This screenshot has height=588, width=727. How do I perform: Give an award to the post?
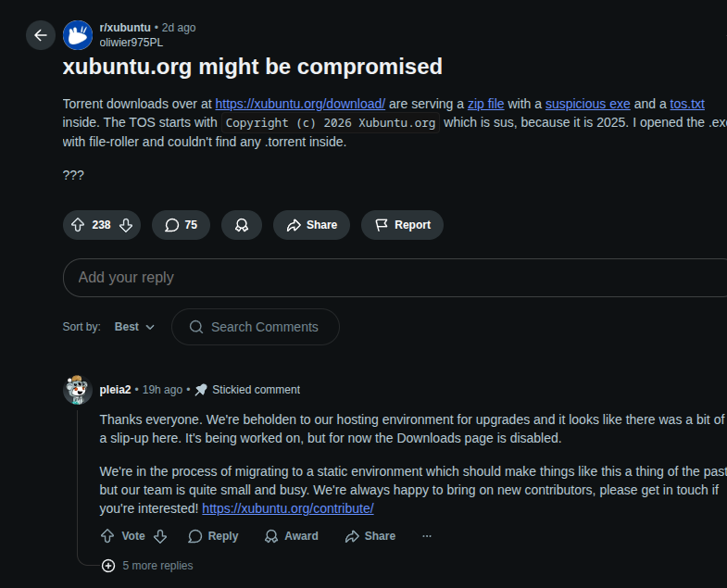click(242, 225)
